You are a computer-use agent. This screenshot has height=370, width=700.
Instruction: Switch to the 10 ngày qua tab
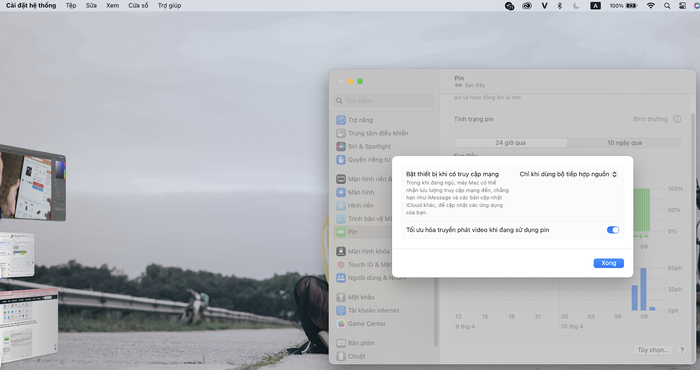click(624, 143)
